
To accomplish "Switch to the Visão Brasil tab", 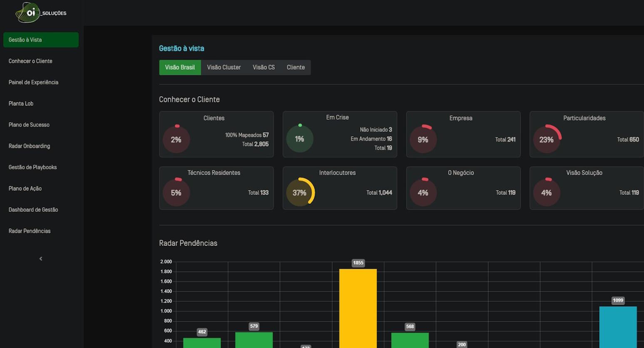I will click(180, 68).
